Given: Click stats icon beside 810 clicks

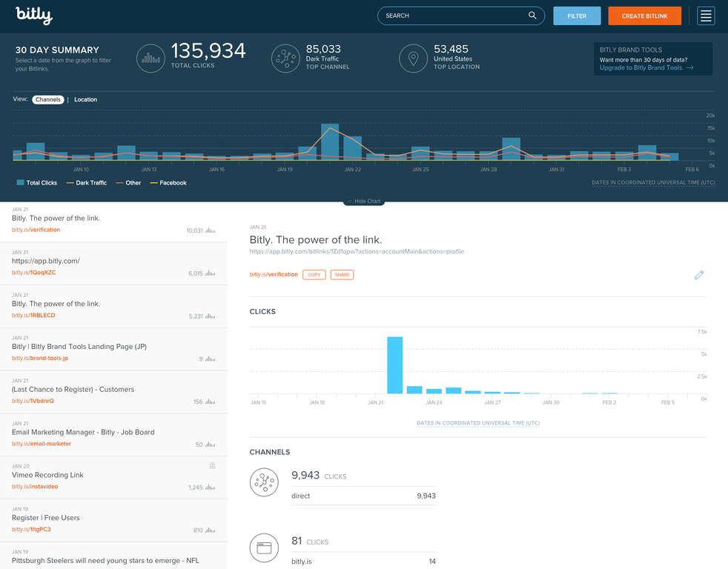Looking at the screenshot, I should [211, 530].
